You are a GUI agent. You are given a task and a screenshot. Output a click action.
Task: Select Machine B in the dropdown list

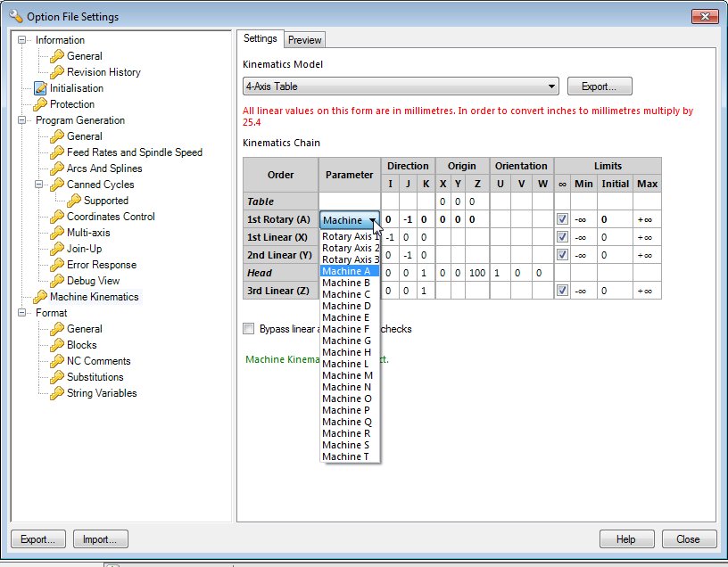coord(350,283)
